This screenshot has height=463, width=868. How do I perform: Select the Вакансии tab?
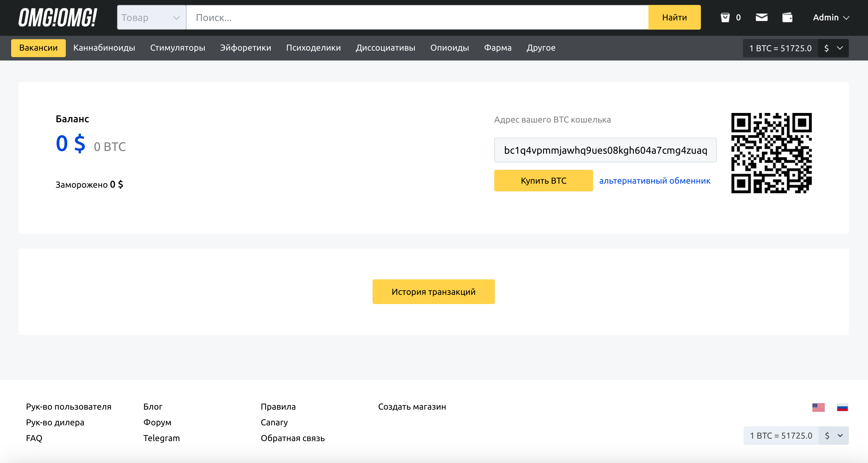(x=38, y=48)
